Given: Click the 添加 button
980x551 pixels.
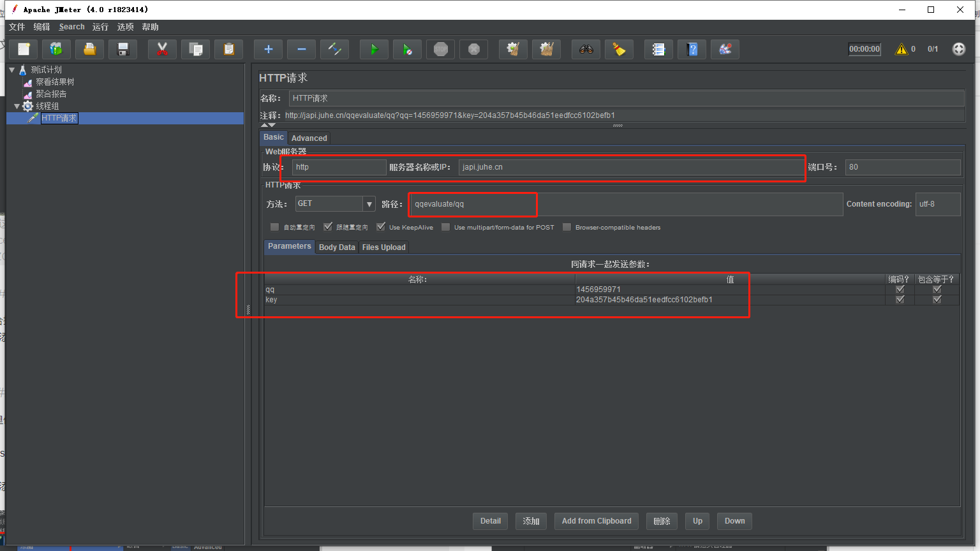Looking at the screenshot, I should [531, 521].
